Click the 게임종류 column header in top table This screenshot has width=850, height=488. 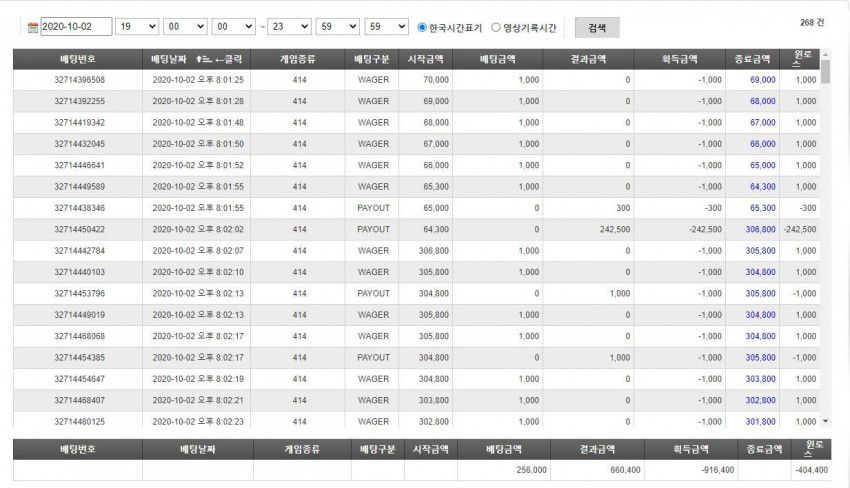point(298,59)
